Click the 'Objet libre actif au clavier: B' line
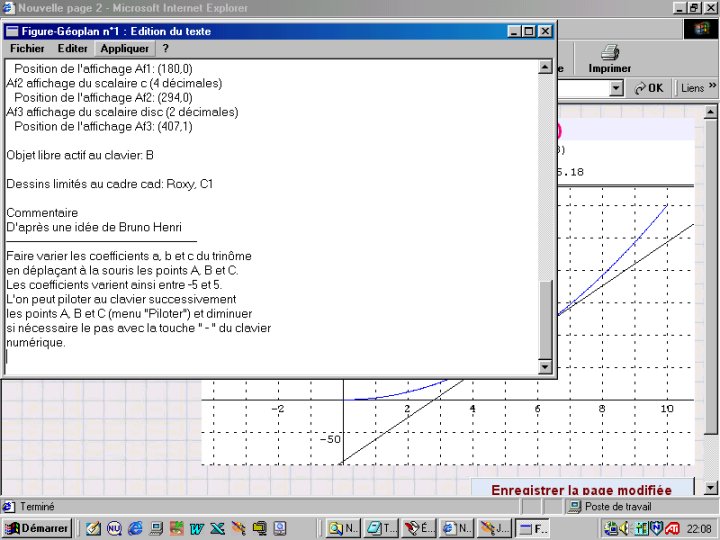 [x=80, y=155]
